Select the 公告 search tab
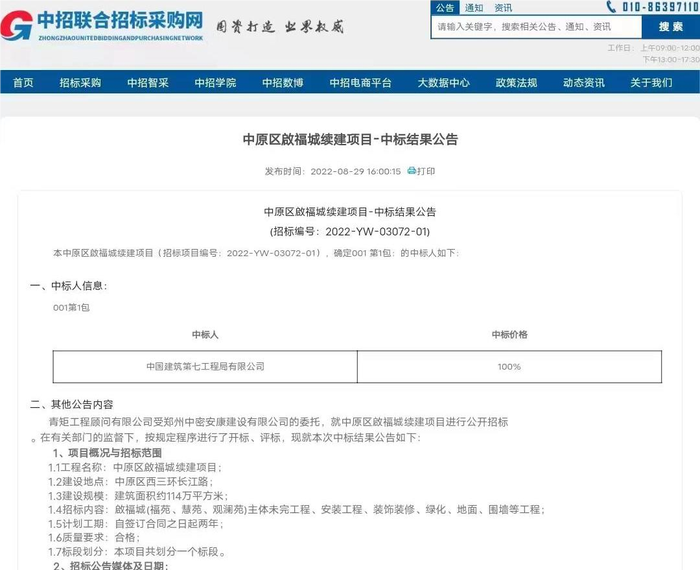The height and width of the screenshot is (570, 700). [x=445, y=8]
